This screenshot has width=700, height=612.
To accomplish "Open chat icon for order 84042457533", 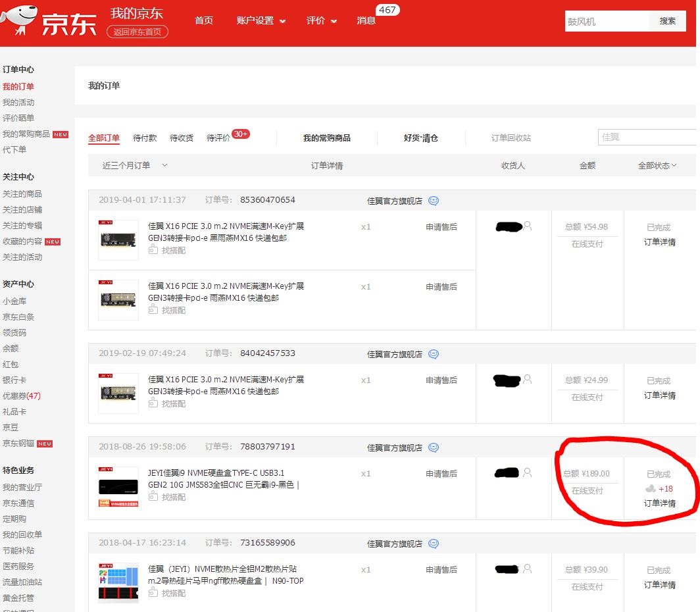I will [434, 354].
